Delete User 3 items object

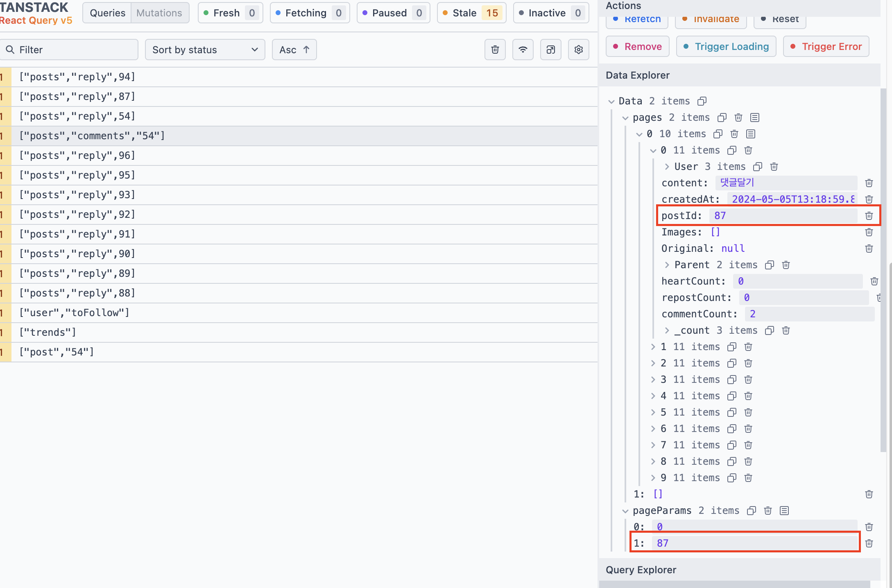(774, 167)
